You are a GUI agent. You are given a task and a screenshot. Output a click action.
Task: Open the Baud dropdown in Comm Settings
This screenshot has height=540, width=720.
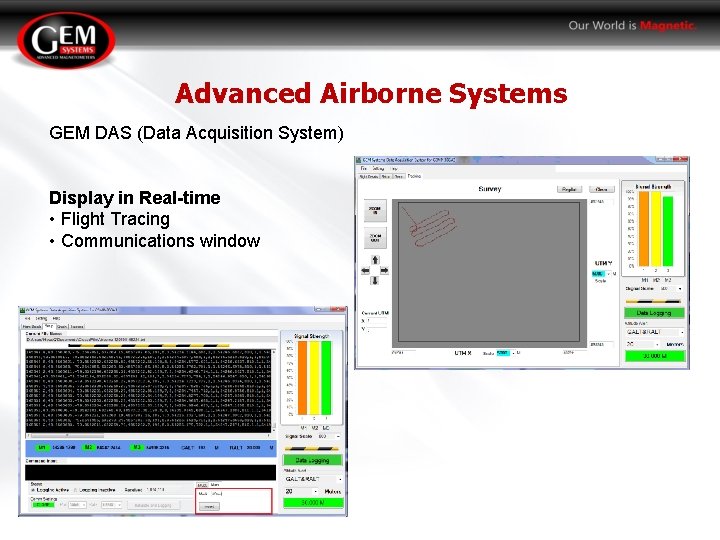pos(111,505)
